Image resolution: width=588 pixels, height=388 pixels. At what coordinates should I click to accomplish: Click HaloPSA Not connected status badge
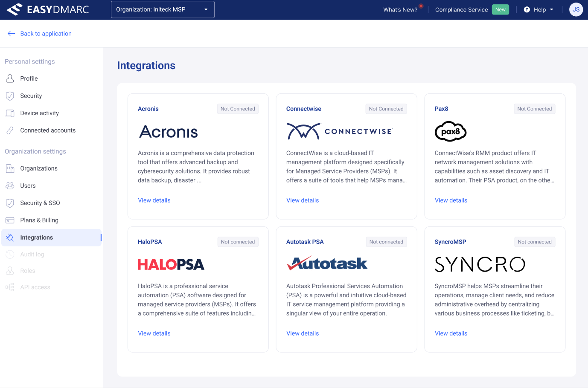point(238,242)
